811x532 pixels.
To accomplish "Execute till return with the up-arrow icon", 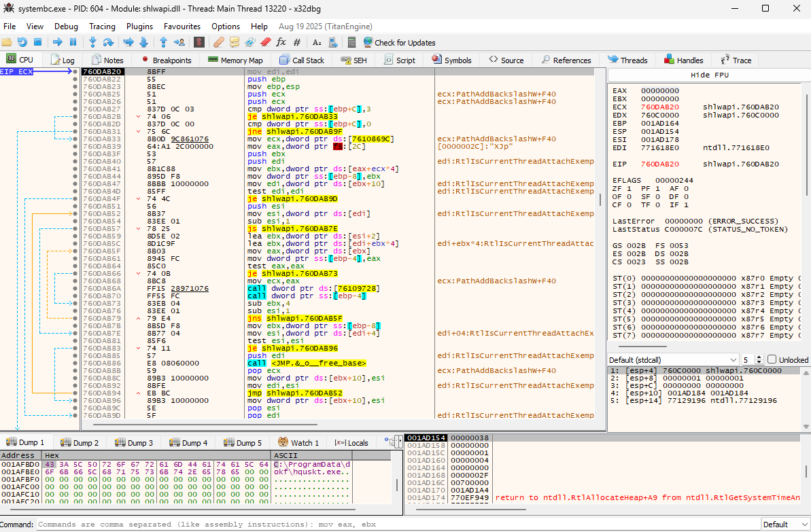I will (163, 42).
